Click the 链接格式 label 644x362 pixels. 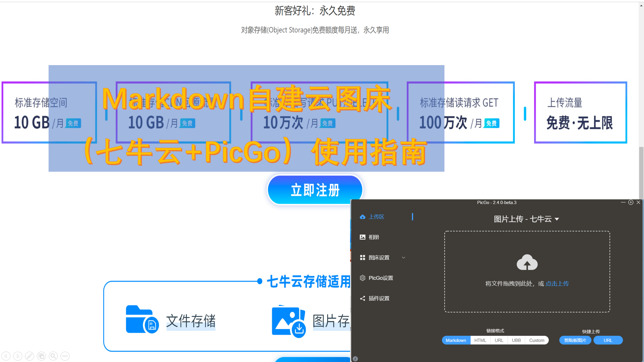point(495,331)
